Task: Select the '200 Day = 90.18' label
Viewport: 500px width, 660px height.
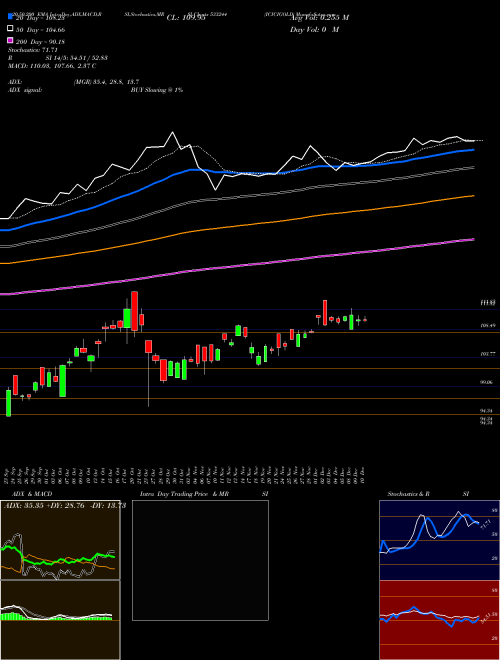Action: [40, 41]
